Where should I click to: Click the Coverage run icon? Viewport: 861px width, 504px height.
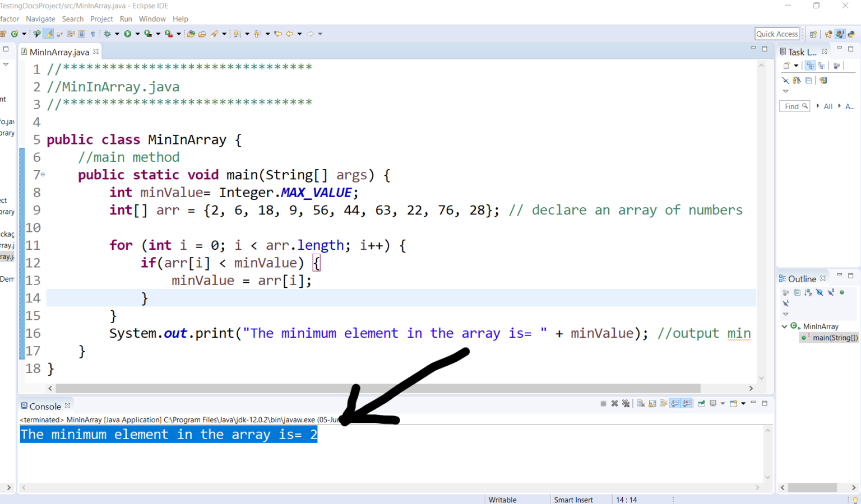tap(148, 34)
